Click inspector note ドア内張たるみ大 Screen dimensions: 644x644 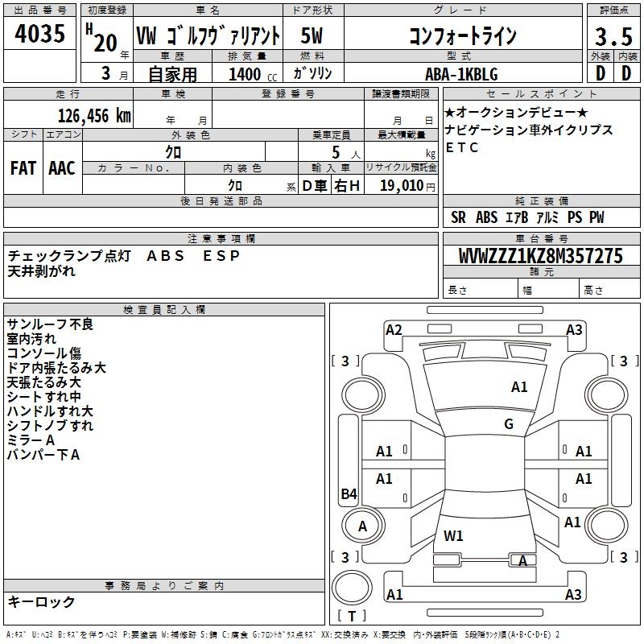(56, 368)
